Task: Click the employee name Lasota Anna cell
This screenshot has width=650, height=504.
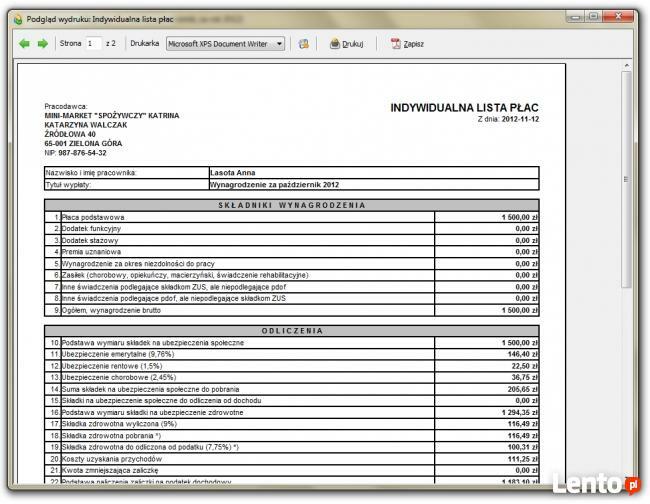Action: pos(232,173)
